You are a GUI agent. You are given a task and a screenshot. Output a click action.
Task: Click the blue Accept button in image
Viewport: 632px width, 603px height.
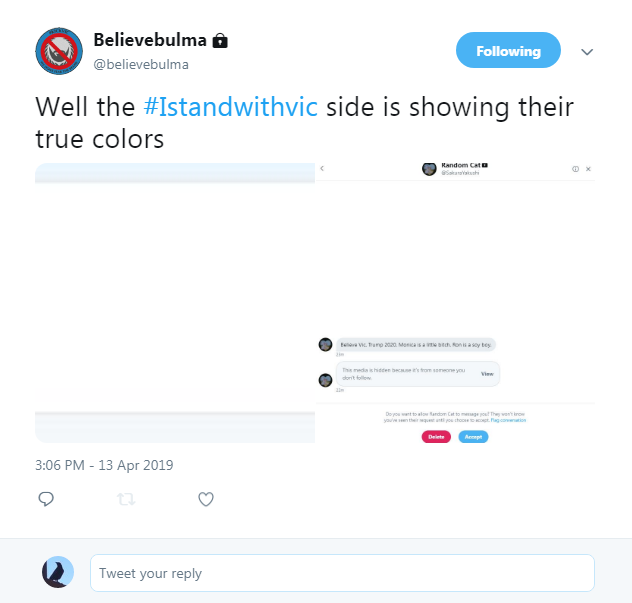pos(473,437)
